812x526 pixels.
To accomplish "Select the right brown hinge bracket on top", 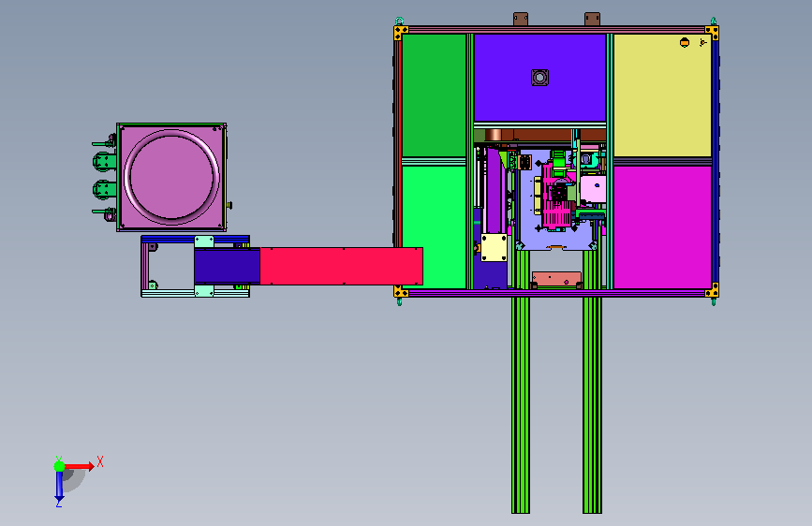I will coord(592,19).
